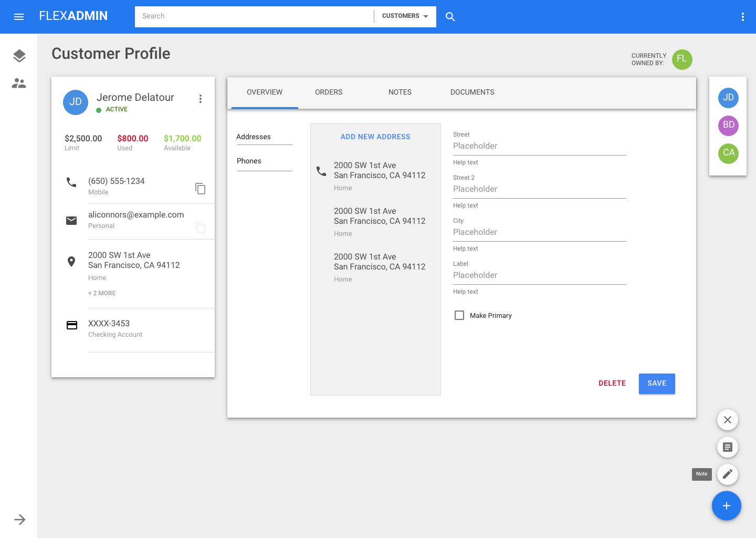This screenshot has height=538, width=756.
Task: Switch to the ORDERS tab
Action: coord(329,92)
